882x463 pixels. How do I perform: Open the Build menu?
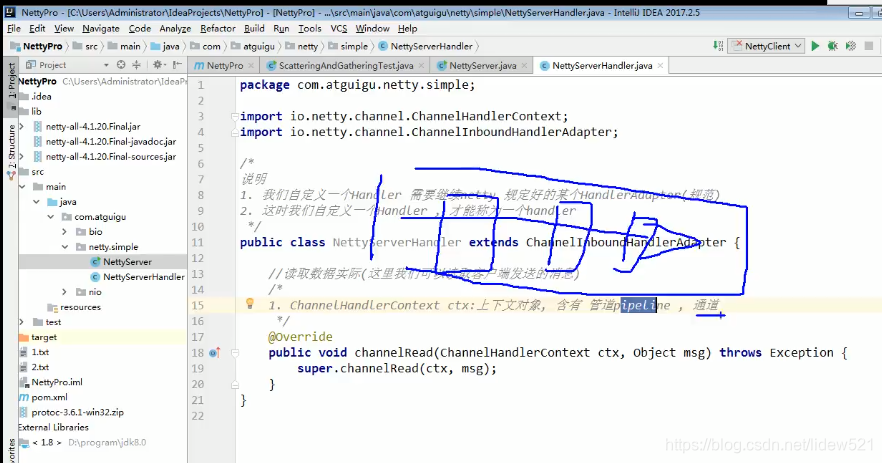click(x=254, y=29)
